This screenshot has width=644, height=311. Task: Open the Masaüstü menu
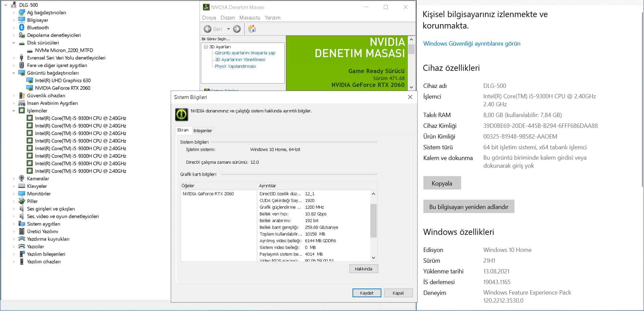tap(250, 17)
